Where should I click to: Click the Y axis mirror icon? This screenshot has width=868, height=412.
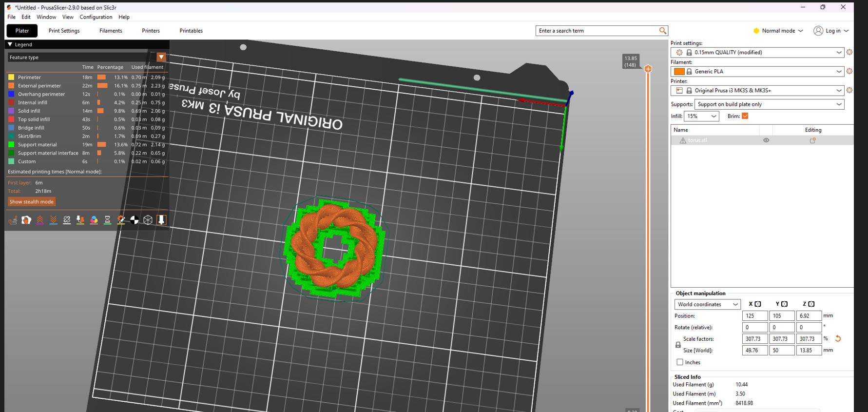point(785,304)
